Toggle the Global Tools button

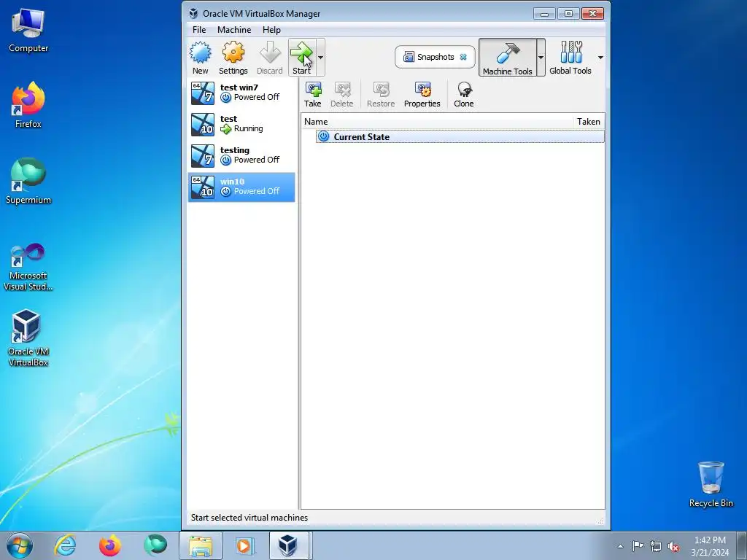click(570, 58)
